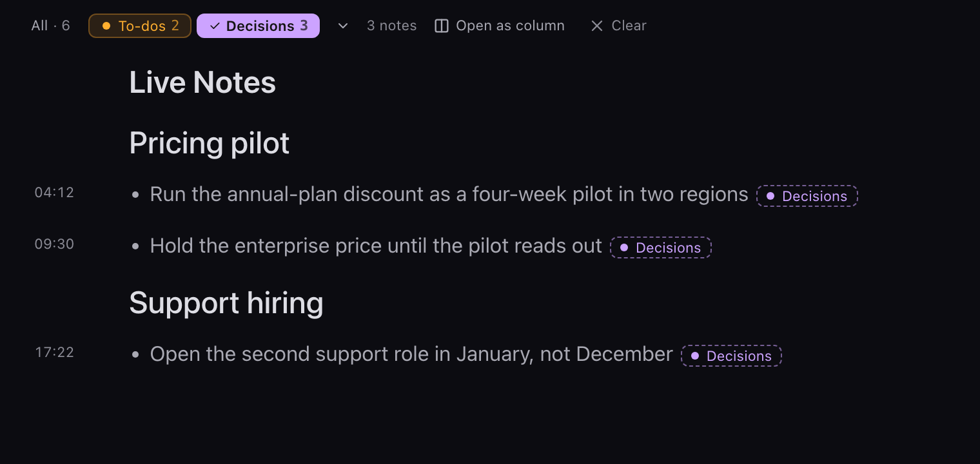Screen dimensions: 980x464
Task: Show all six notes with the All filter
Action: click(50, 26)
